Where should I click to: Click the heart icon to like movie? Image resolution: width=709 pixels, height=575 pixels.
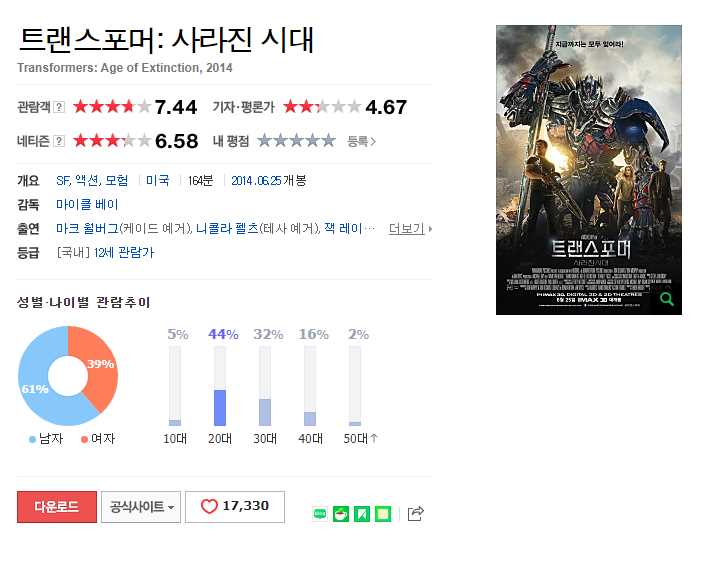pyautogui.click(x=209, y=506)
